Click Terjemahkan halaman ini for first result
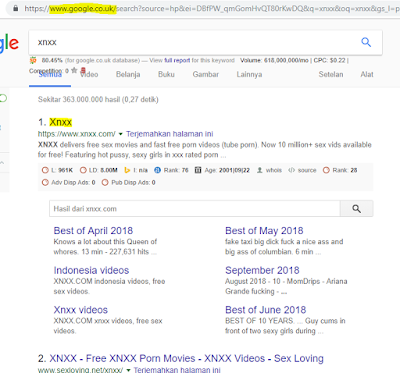 point(170,134)
